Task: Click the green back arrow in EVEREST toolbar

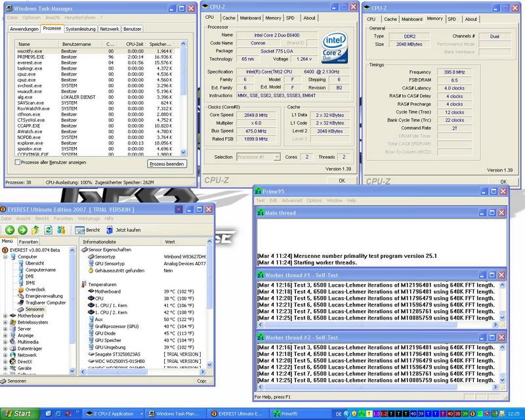Action: pyautogui.click(x=10, y=230)
